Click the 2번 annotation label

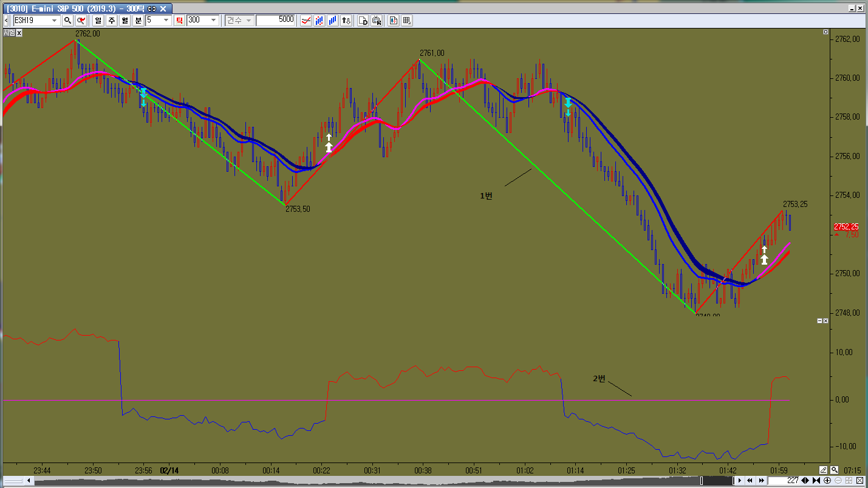[600, 379]
